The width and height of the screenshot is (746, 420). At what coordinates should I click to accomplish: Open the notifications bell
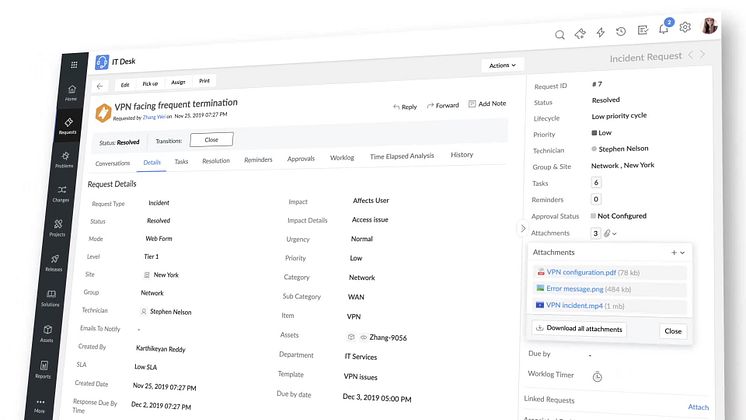click(x=663, y=30)
